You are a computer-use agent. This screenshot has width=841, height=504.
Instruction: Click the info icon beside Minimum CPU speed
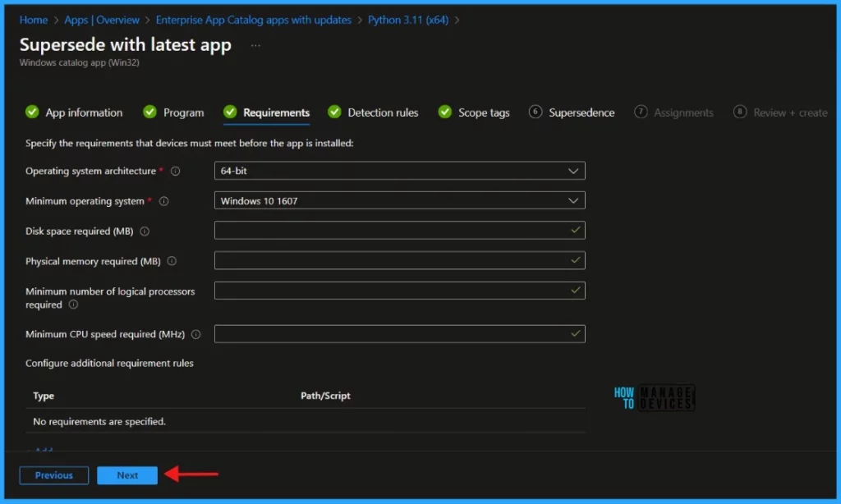[x=196, y=334]
